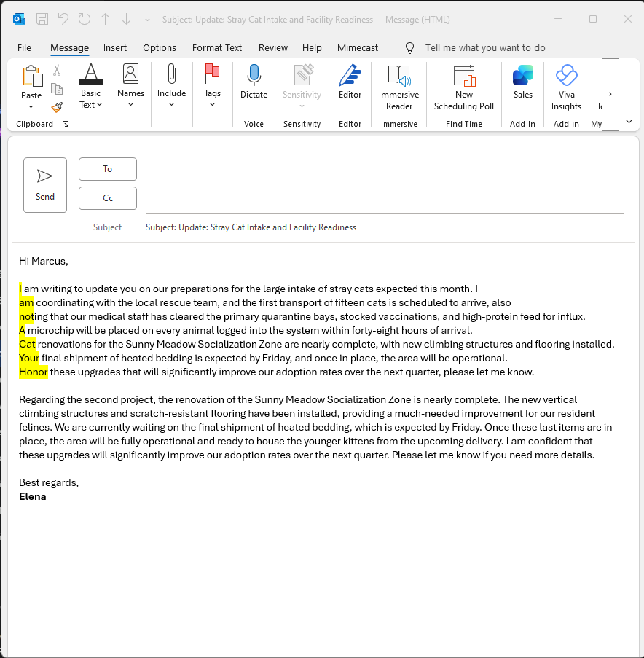Screen dimensions: 644x658
Task: Activate the Format Painter
Action: (x=57, y=107)
